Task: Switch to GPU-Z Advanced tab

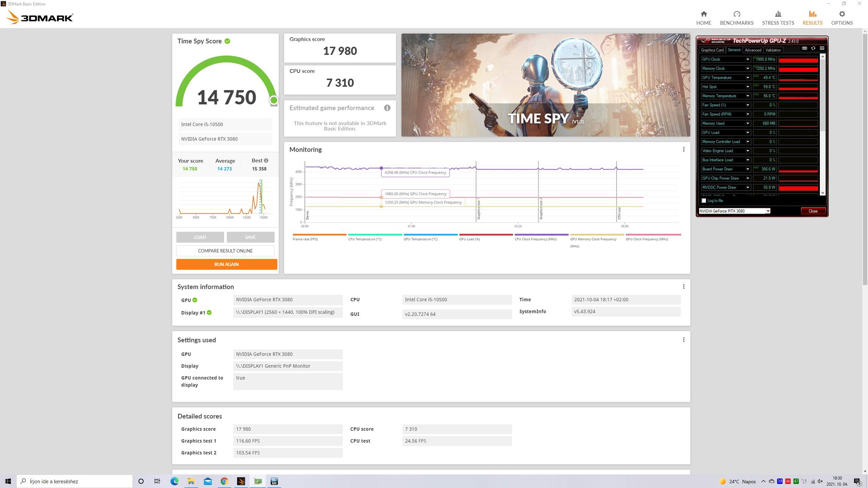Action: [x=753, y=50]
